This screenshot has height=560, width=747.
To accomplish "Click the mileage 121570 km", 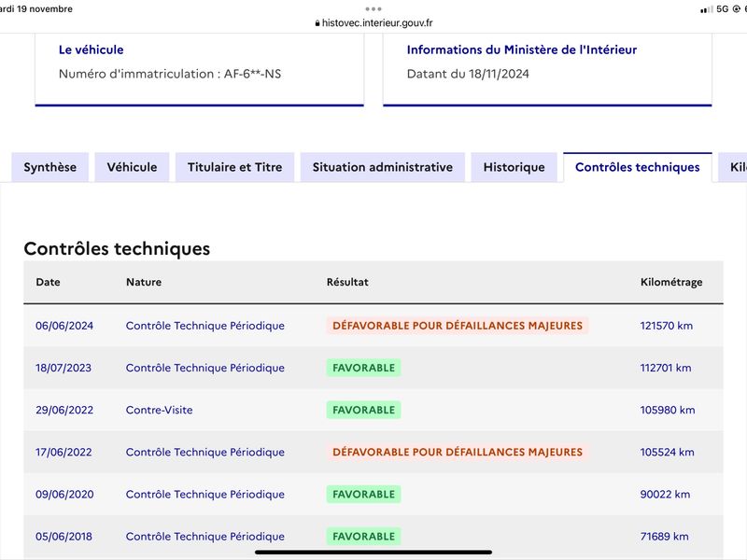I will point(667,326).
